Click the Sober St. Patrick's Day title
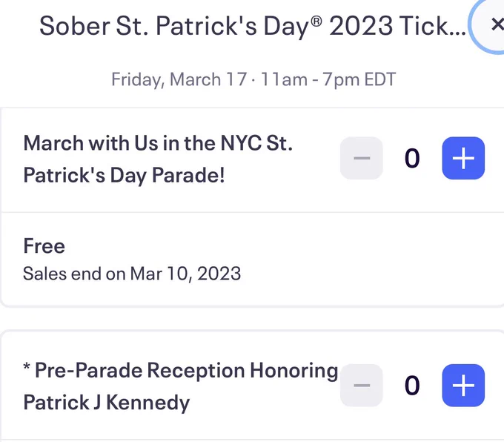Screen dimensions: 504x442 point(252,26)
